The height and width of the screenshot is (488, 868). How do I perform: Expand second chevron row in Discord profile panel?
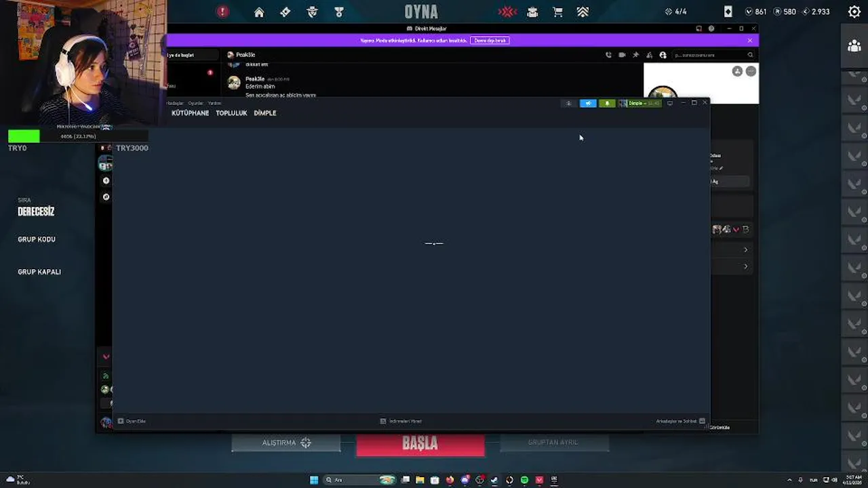pos(746,266)
